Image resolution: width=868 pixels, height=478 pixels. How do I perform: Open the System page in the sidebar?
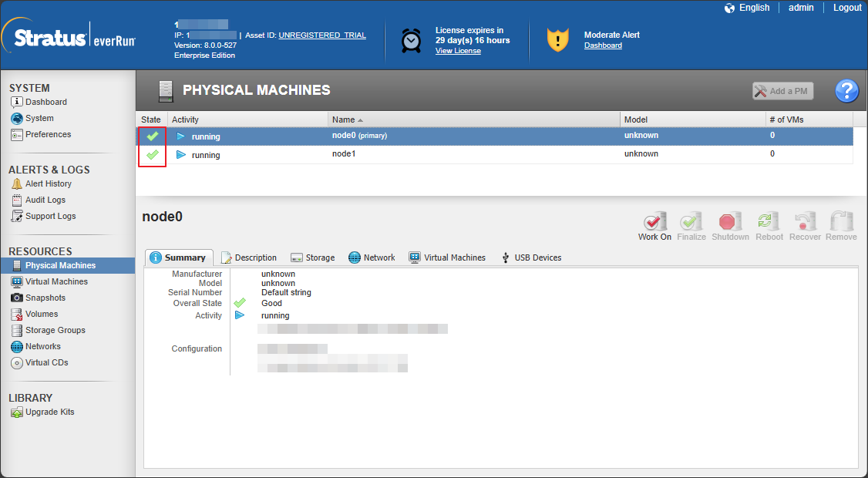[32, 118]
